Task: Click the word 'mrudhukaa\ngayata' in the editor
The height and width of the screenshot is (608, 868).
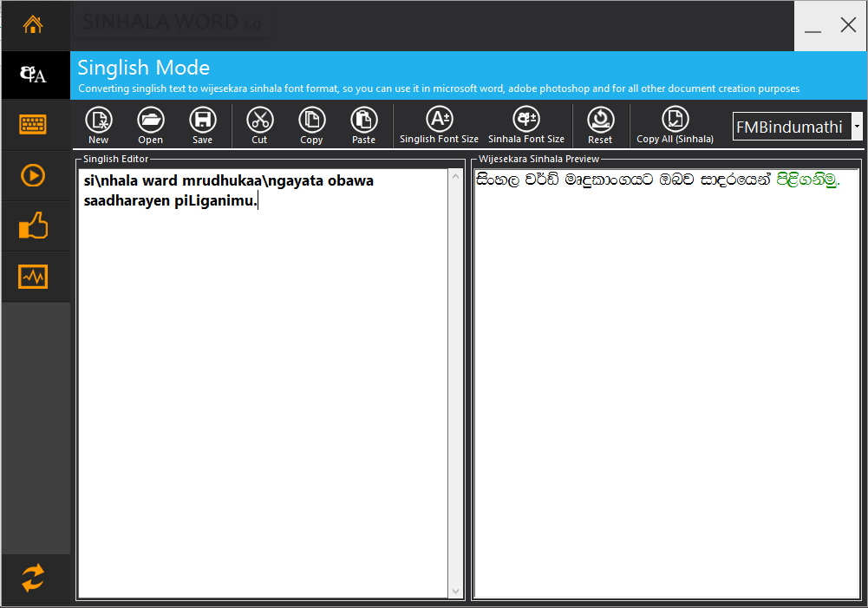Action: pos(252,181)
